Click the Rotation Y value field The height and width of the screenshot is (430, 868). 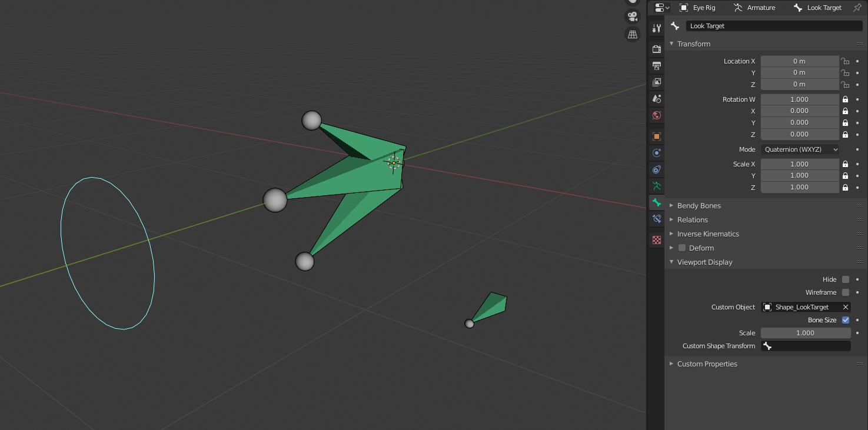(800, 122)
